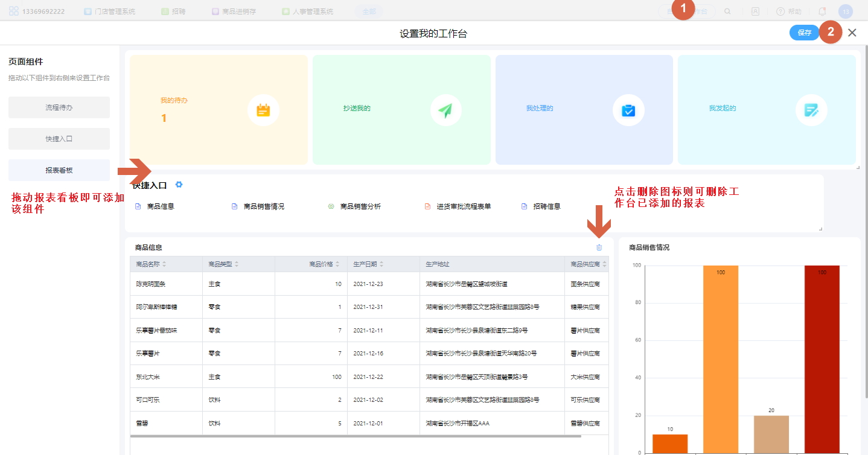Close the workbench settings dialog
This screenshot has width=868, height=455.
click(x=852, y=33)
